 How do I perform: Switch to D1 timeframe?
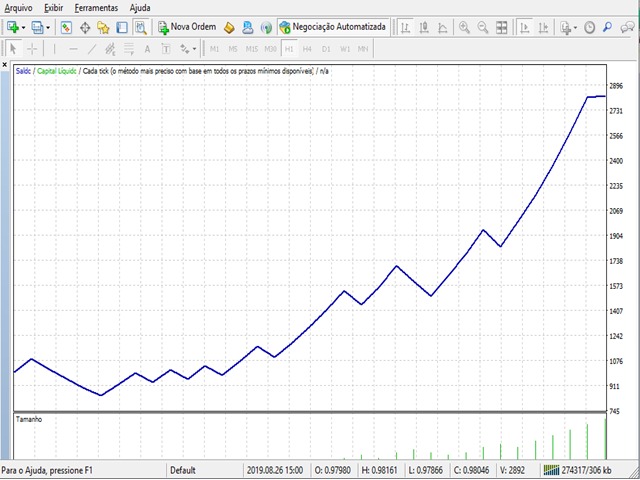(326, 49)
